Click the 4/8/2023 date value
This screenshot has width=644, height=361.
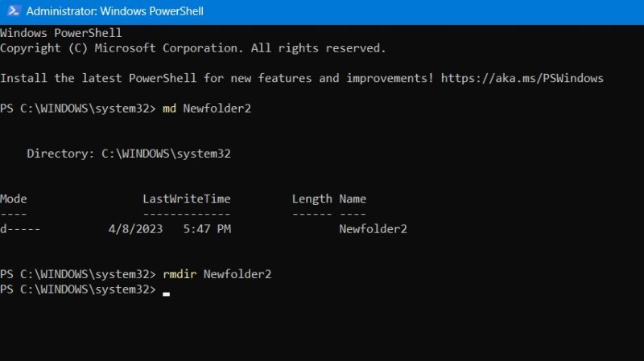tap(135, 229)
